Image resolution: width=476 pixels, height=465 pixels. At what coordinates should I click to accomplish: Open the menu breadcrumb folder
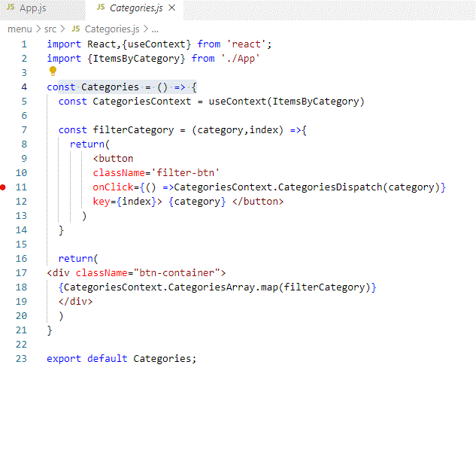pyautogui.click(x=20, y=29)
